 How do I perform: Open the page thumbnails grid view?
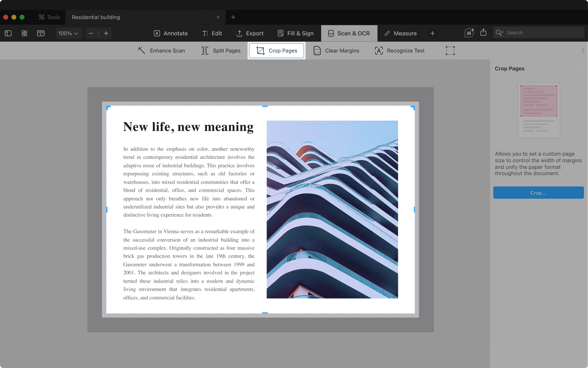click(x=24, y=33)
